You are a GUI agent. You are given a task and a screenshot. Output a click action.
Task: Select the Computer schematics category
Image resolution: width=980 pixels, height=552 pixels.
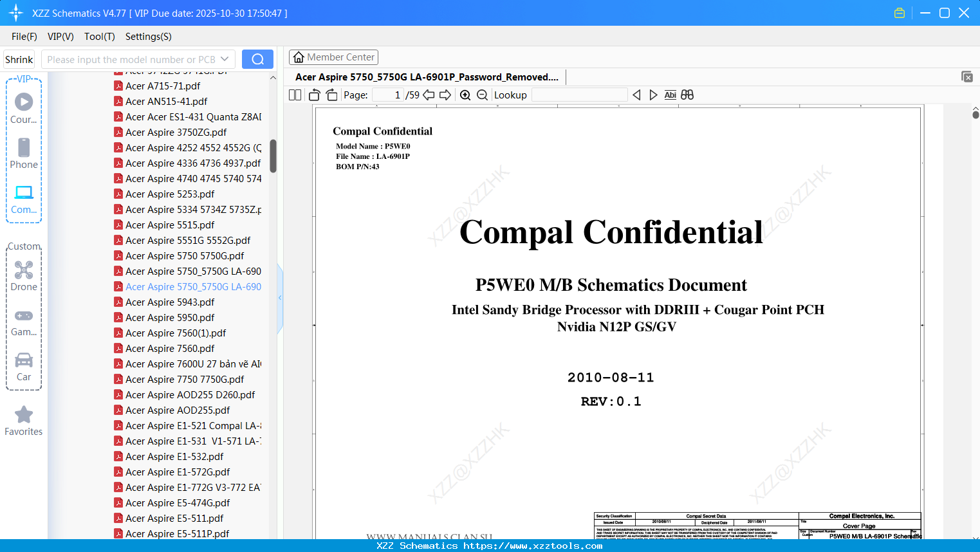[24, 199]
